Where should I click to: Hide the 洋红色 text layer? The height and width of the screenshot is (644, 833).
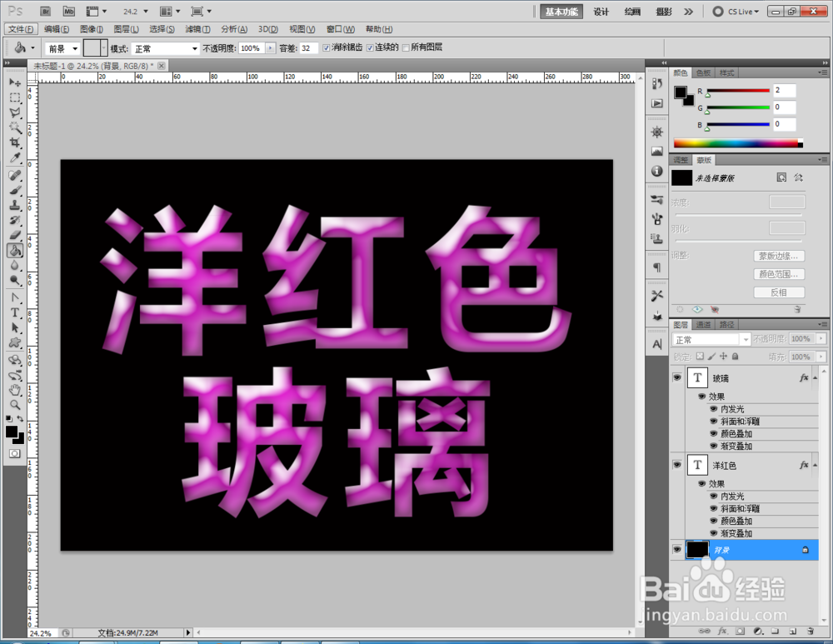pyautogui.click(x=676, y=464)
